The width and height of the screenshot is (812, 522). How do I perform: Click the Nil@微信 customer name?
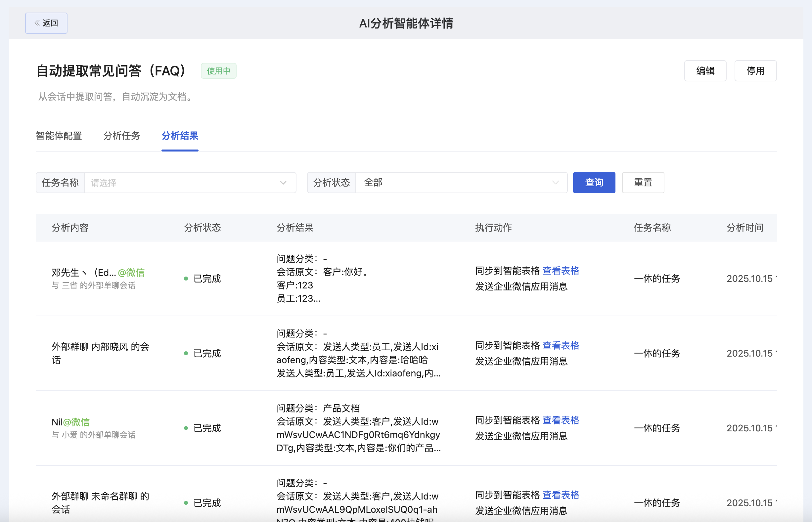coord(70,422)
